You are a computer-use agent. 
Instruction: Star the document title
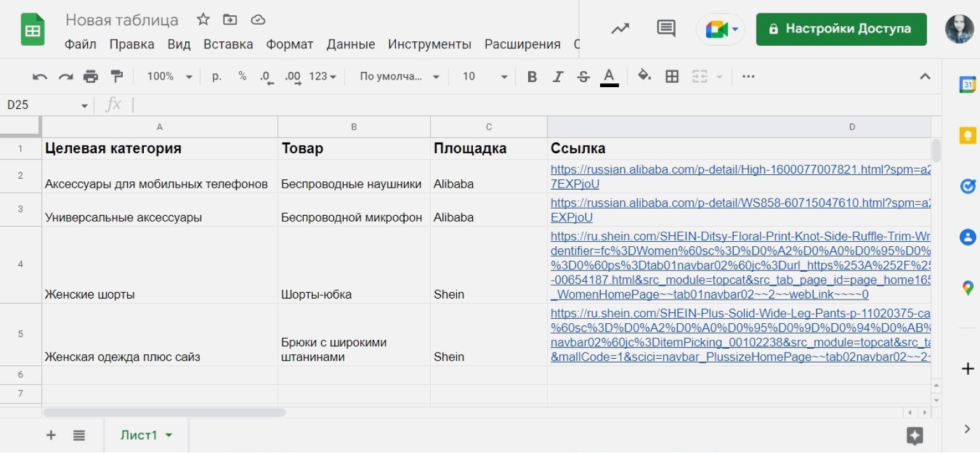203,20
